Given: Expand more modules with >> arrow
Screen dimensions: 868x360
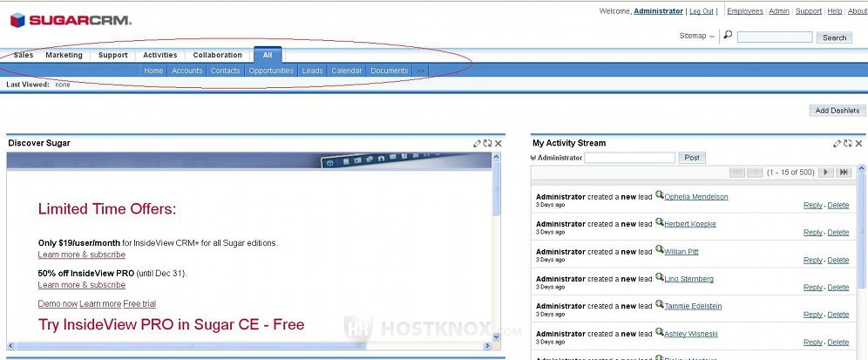Looking at the screenshot, I should 420,71.
